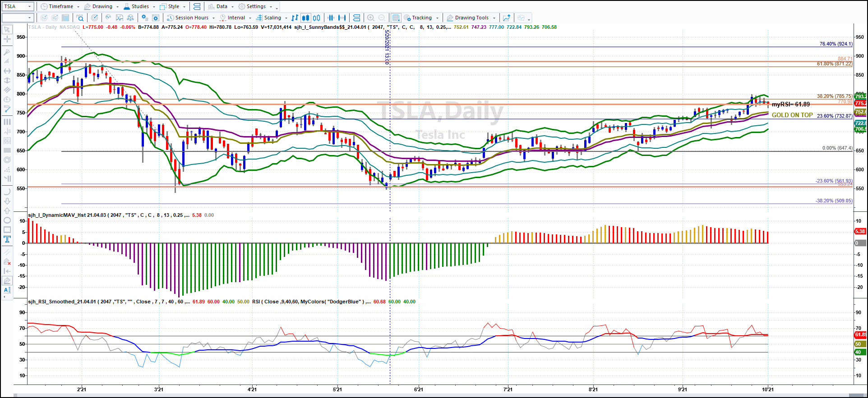
Task: Select the up arrow drawing tool
Action: pyautogui.click(x=7, y=210)
